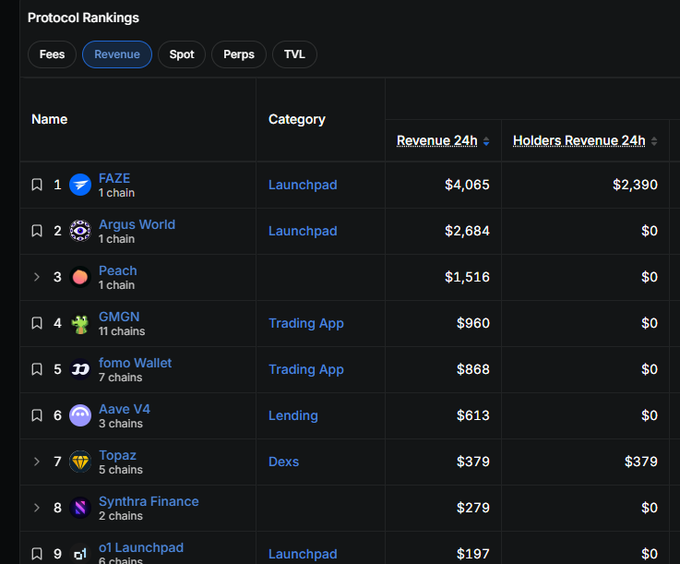Screen dimensions: 680x564
Task: Click the Aave V4 ghost logo
Action: coord(80,415)
